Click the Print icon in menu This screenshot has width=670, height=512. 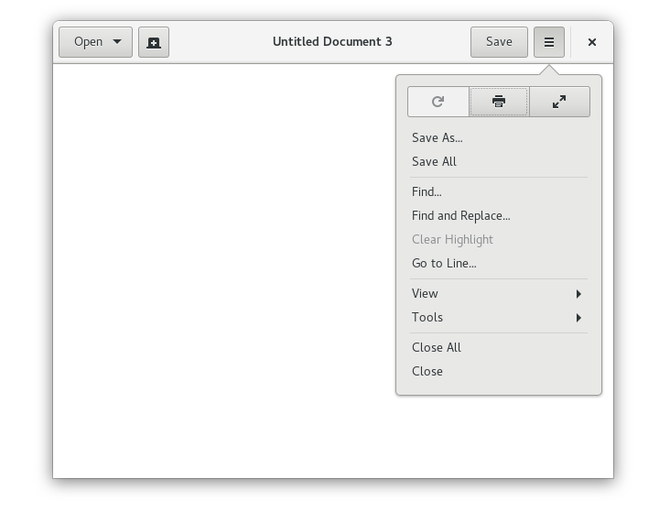[x=499, y=101]
